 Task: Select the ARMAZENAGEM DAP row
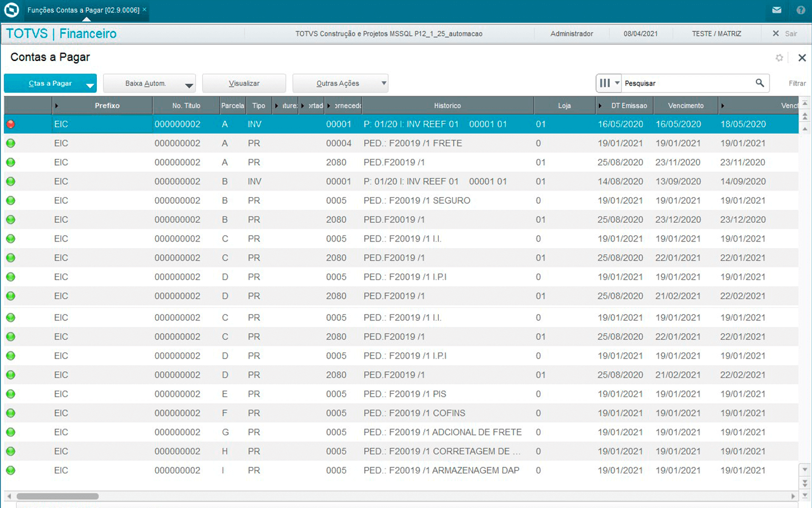(441, 470)
